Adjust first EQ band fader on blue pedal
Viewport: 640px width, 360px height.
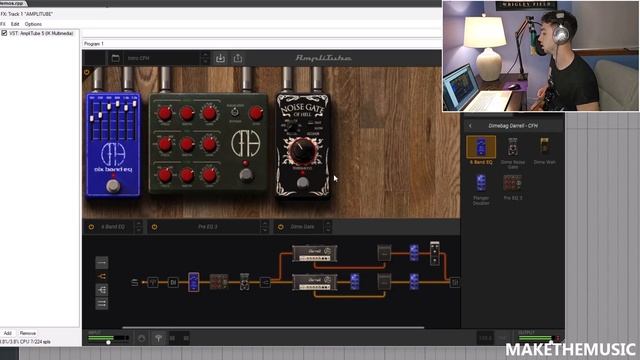coord(92,118)
